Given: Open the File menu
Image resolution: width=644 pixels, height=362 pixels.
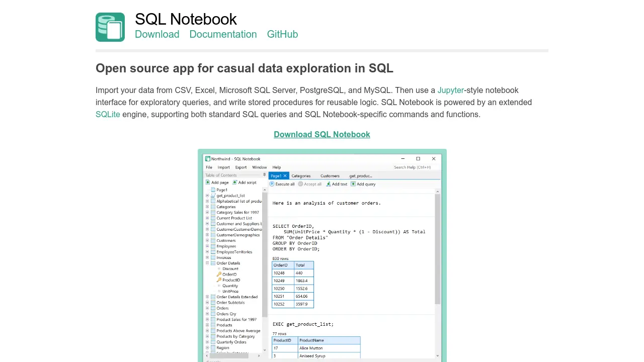Looking at the screenshot, I should tap(209, 167).
